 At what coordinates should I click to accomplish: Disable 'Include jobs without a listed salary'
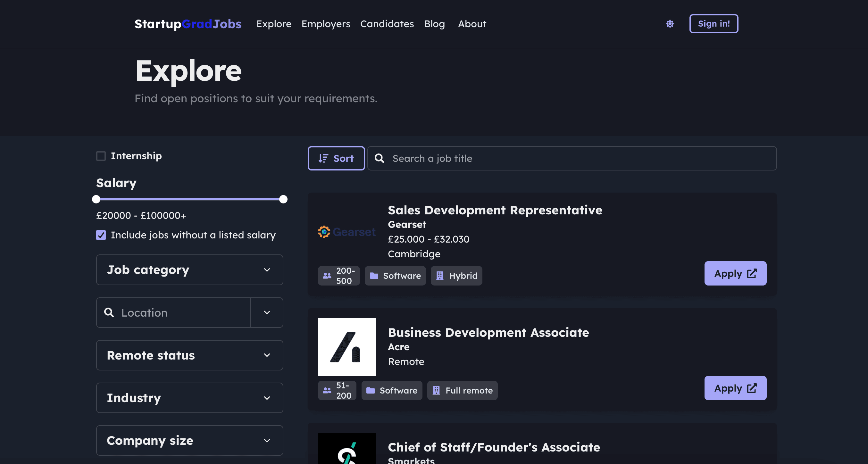101,235
